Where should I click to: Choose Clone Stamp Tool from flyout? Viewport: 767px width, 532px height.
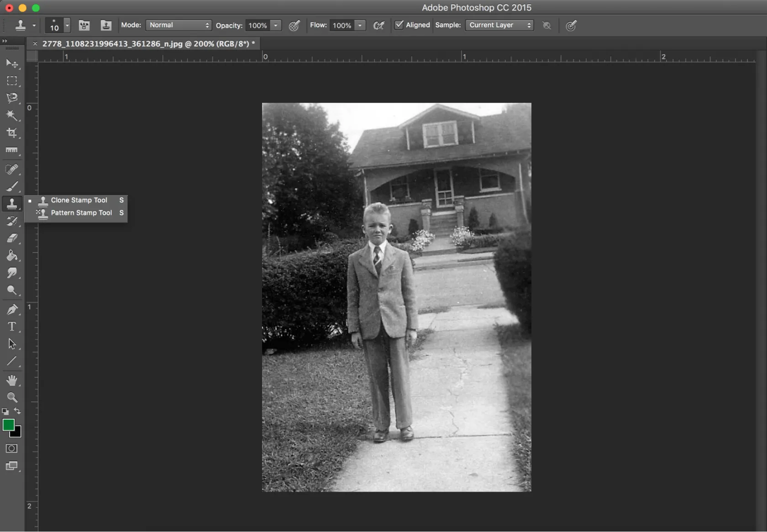pyautogui.click(x=79, y=200)
